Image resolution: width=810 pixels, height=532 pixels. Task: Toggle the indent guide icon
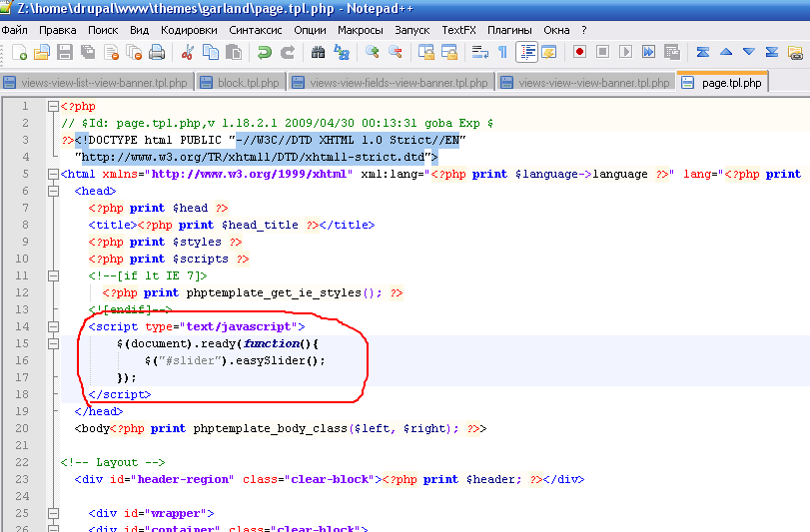pyautogui.click(x=526, y=52)
